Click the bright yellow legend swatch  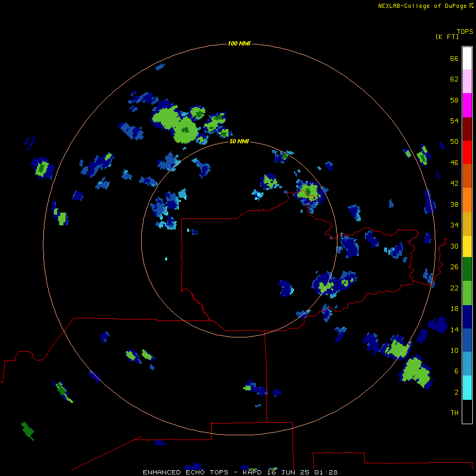coord(467,246)
